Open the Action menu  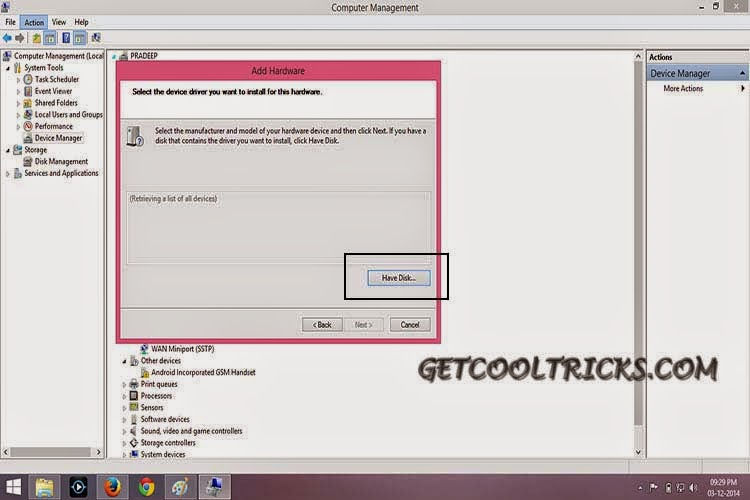click(x=34, y=22)
